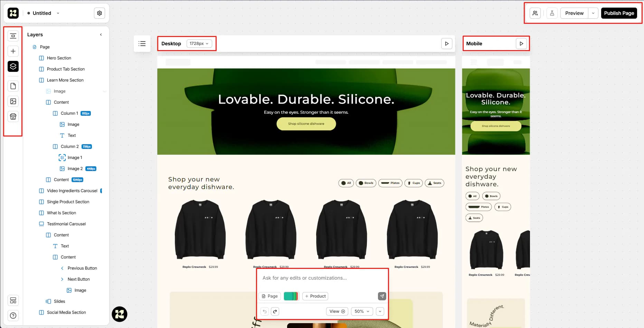Click the top sidebar section-layout icon

13,36
